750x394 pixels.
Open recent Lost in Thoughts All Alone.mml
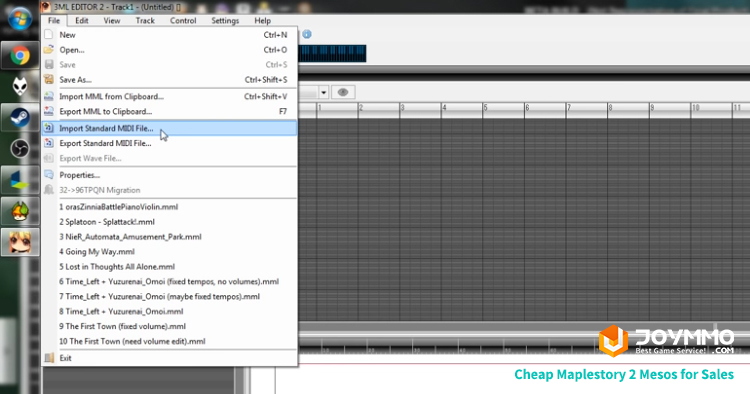point(170,266)
